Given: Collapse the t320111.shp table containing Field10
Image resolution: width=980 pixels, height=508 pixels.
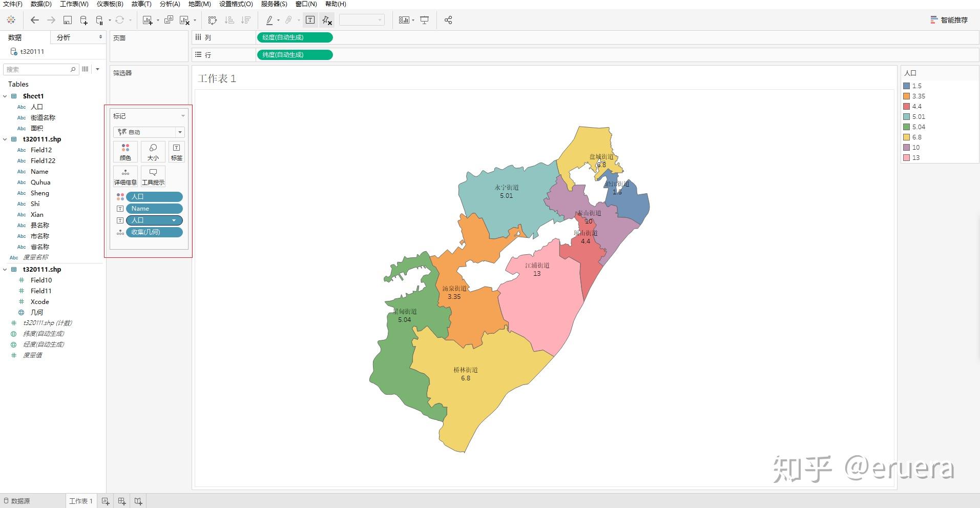Looking at the screenshot, I should point(5,270).
